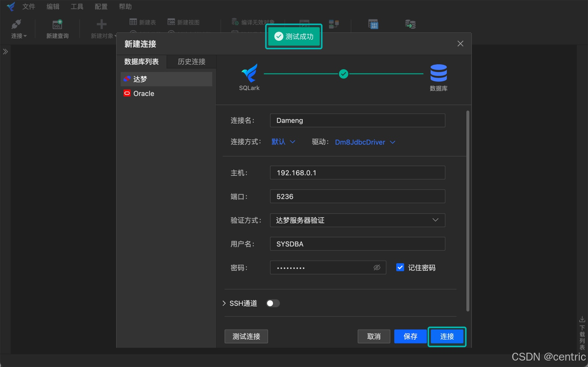This screenshot has height=367, width=588.
Task: Select Oracle in the database list
Action: [x=166, y=93]
